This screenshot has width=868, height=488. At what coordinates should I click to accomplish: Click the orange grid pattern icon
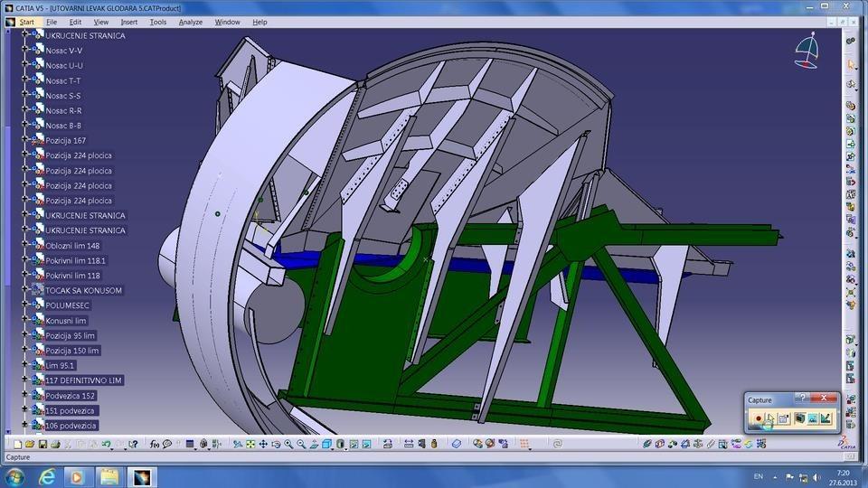click(x=524, y=444)
